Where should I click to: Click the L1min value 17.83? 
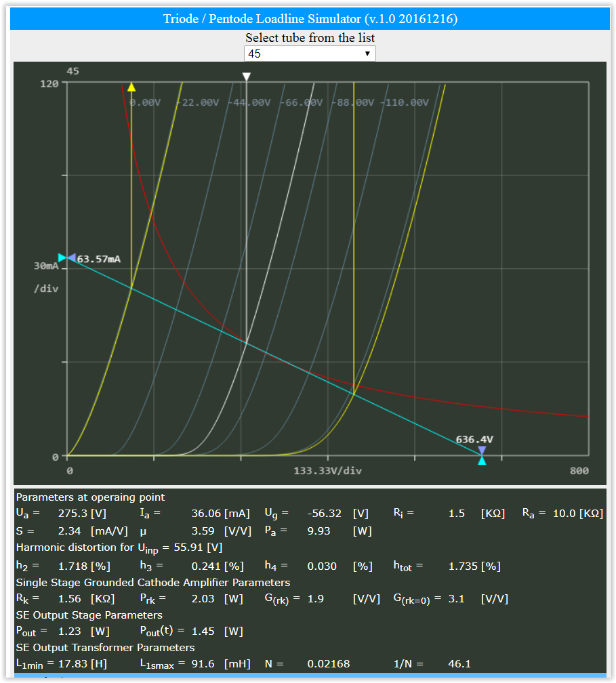(x=73, y=664)
